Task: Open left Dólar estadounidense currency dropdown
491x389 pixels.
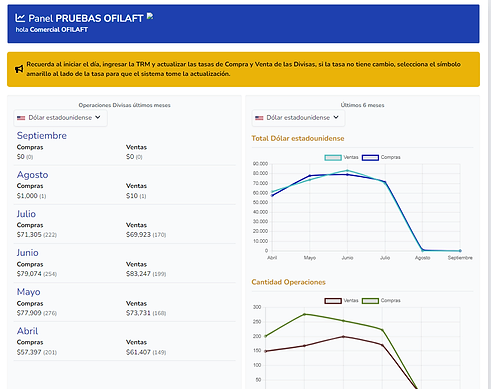Action: [x=60, y=118]
